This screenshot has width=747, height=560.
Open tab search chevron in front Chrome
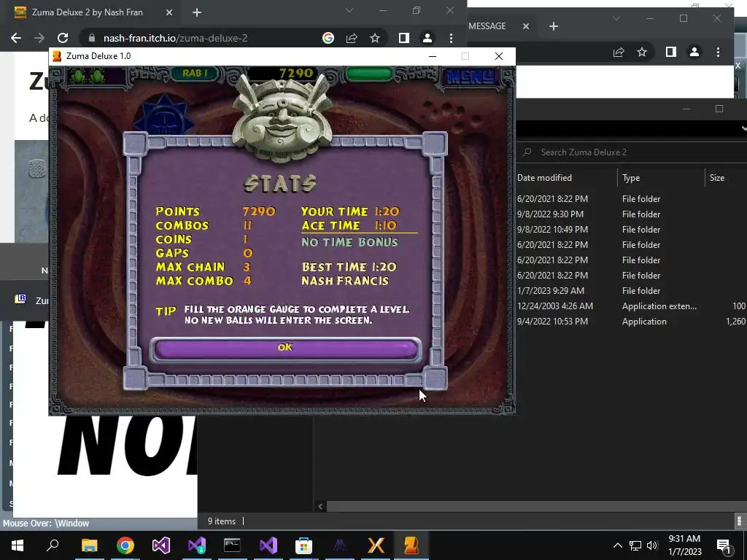pyautogui.click(x=349, y=10)
